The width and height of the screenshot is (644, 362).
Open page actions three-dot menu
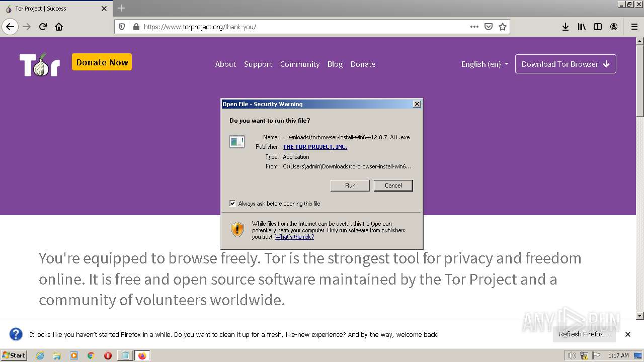tap(474, 27)
